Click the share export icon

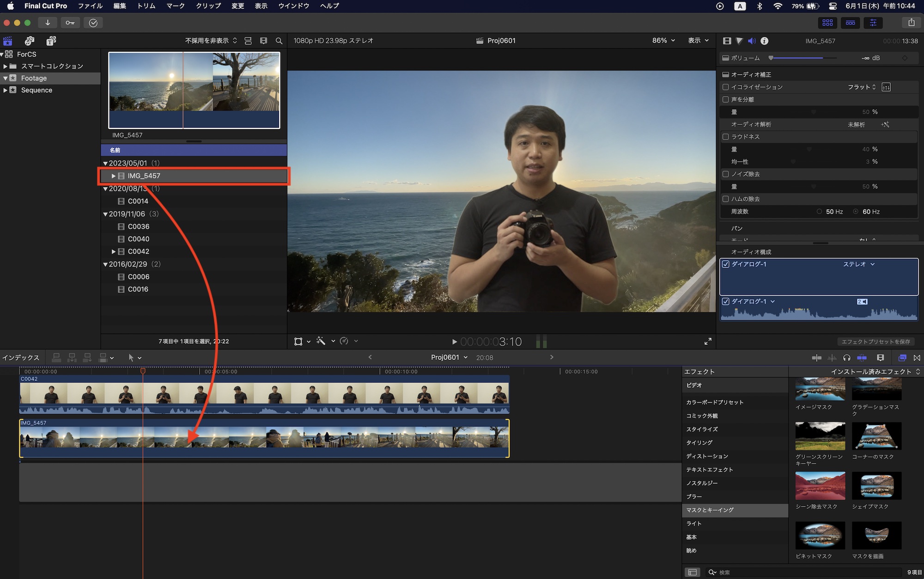coord(911,23)
